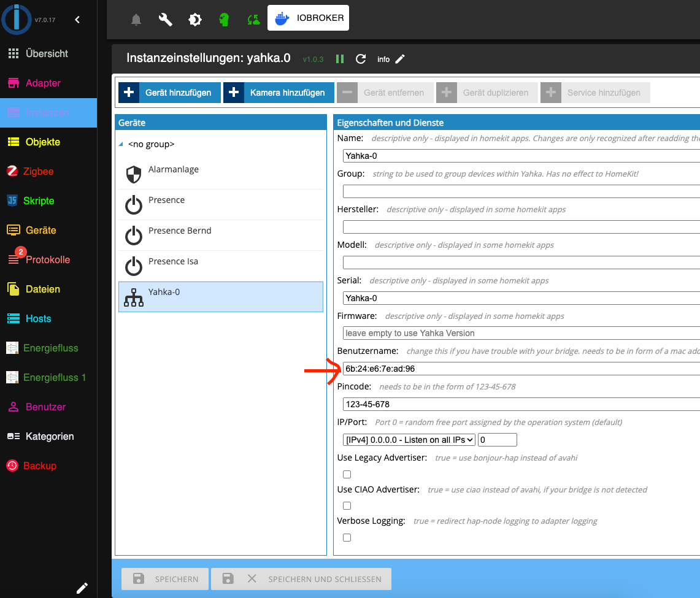Click the Group input field
Screen dimensions: 700x598
[x=521, y=191]
